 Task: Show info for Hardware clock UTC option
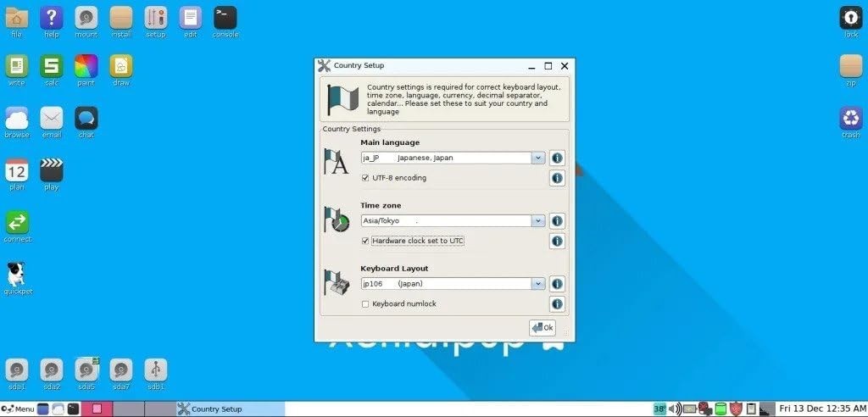558,241
